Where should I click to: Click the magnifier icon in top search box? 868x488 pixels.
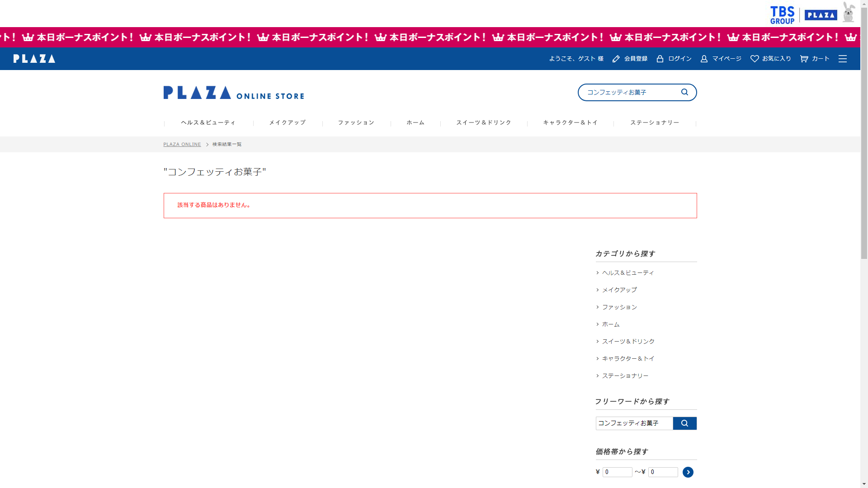pos(684,92)
